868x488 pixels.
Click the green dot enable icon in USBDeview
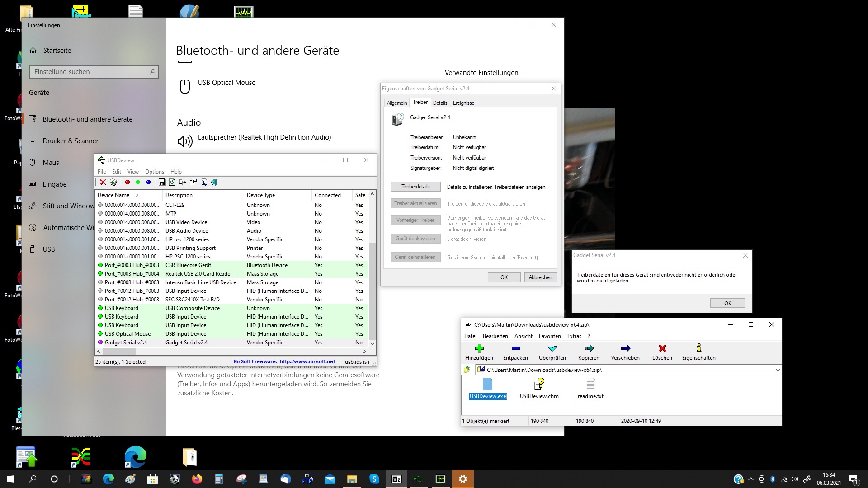138,182
